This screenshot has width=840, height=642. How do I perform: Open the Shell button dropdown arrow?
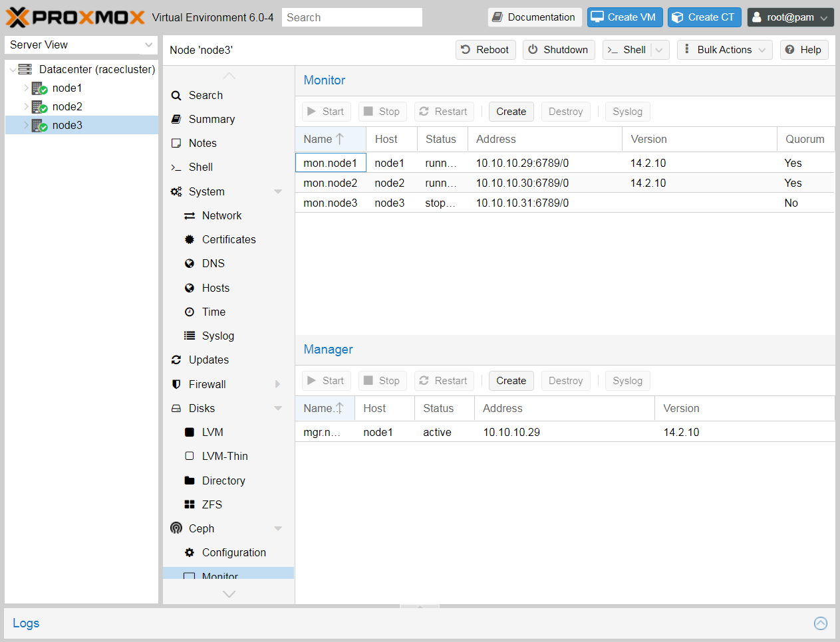[659, 50]
